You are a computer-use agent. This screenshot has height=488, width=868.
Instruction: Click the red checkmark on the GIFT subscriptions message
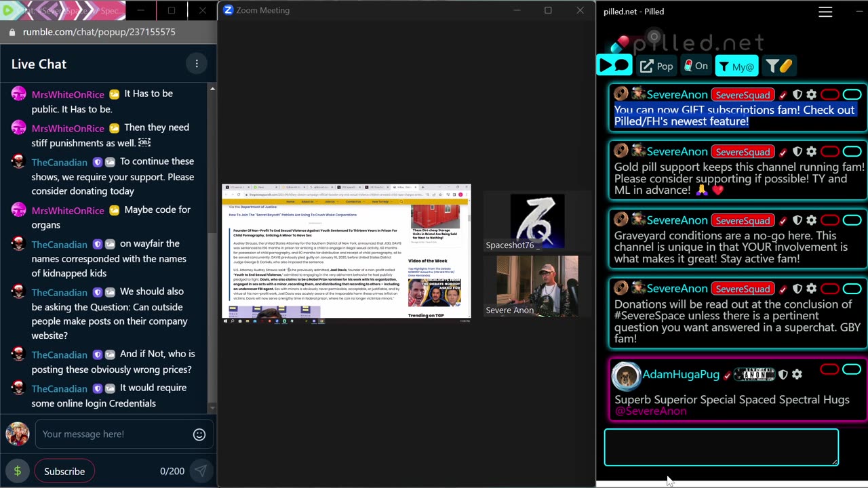pos(783,95)
